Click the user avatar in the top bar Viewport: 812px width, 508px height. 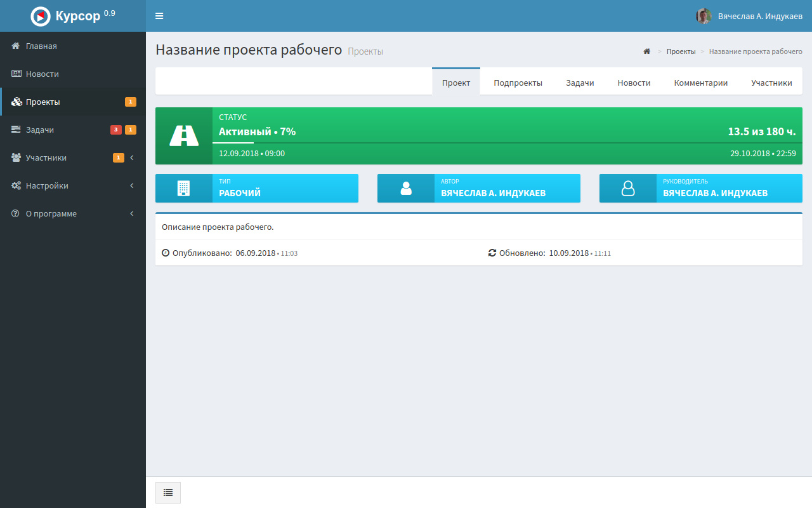pos(704,16)
